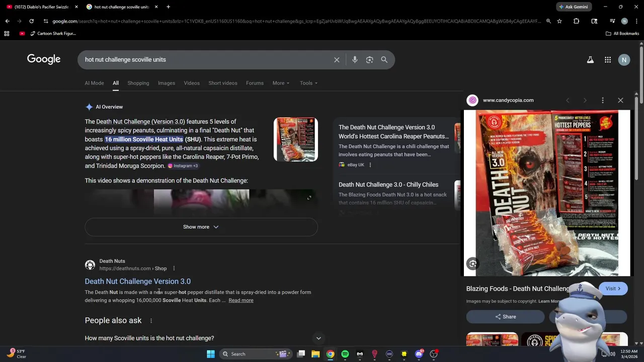Open People also ask options dots
644x362 pixels.
150,321
